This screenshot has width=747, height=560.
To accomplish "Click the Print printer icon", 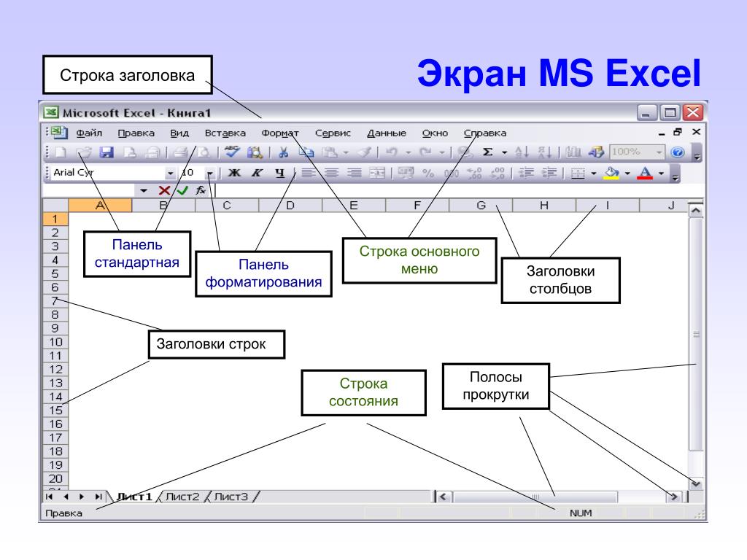I will click(x=181, y=152).
